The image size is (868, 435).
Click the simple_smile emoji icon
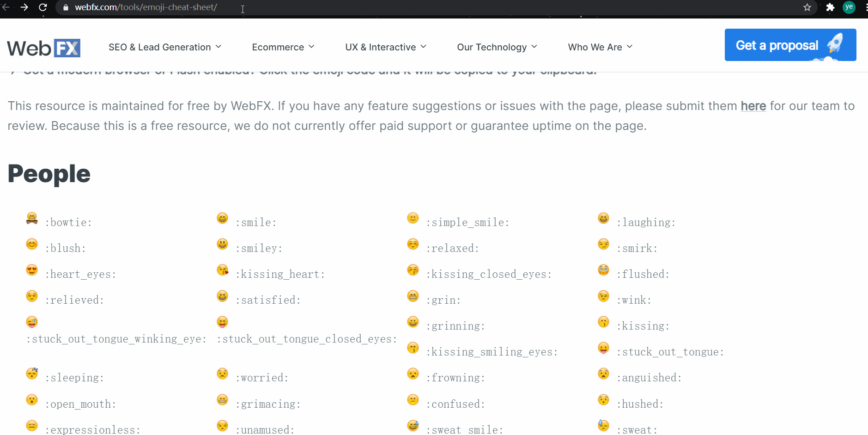coord(413,218)
